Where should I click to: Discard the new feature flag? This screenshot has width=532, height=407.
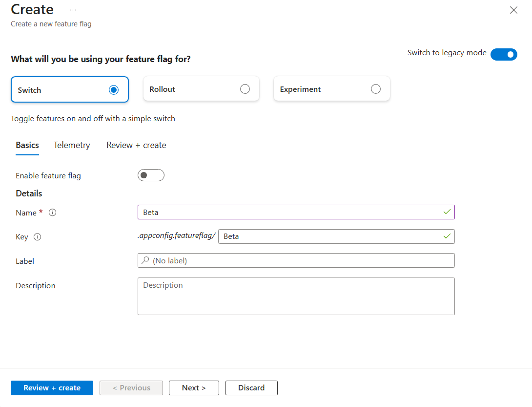[x=251, y=387]
